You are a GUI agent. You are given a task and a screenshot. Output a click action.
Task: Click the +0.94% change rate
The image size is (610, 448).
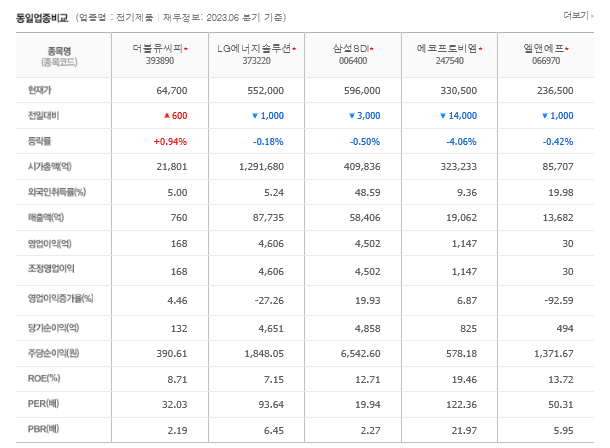170,142
